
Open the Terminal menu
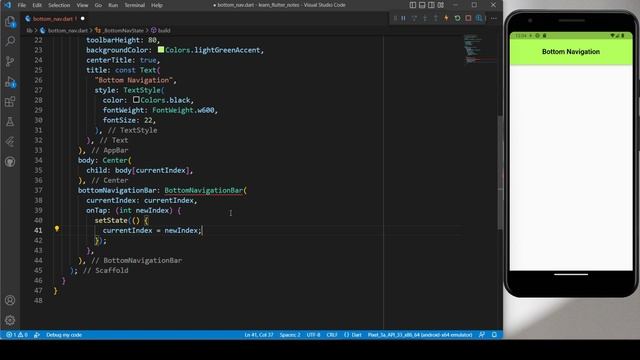point(135,5)
